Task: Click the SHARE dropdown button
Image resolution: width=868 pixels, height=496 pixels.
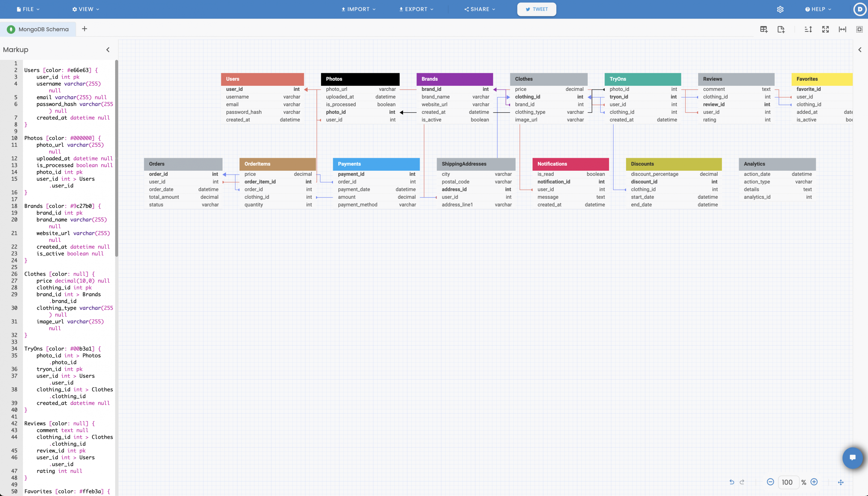Action: click(480, 9)
